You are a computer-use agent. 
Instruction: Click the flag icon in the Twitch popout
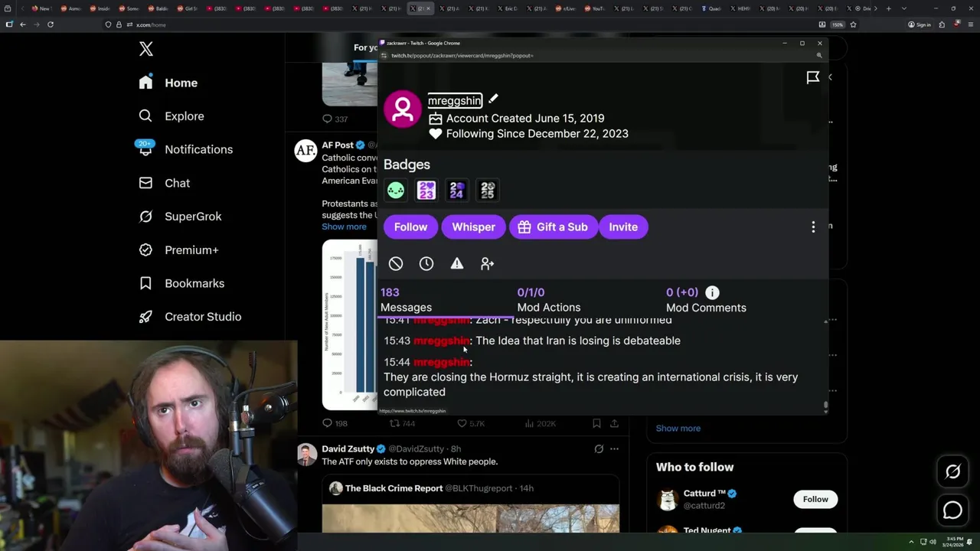pos(813,77)
